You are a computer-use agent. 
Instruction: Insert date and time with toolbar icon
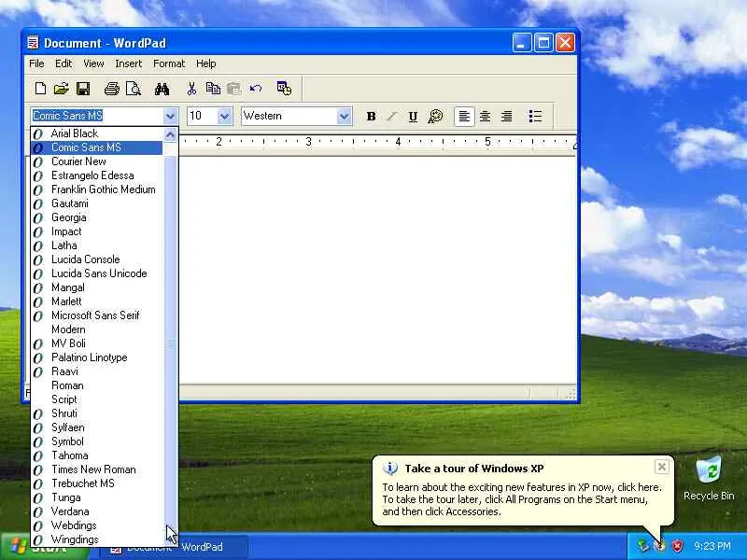pos(284,89)
